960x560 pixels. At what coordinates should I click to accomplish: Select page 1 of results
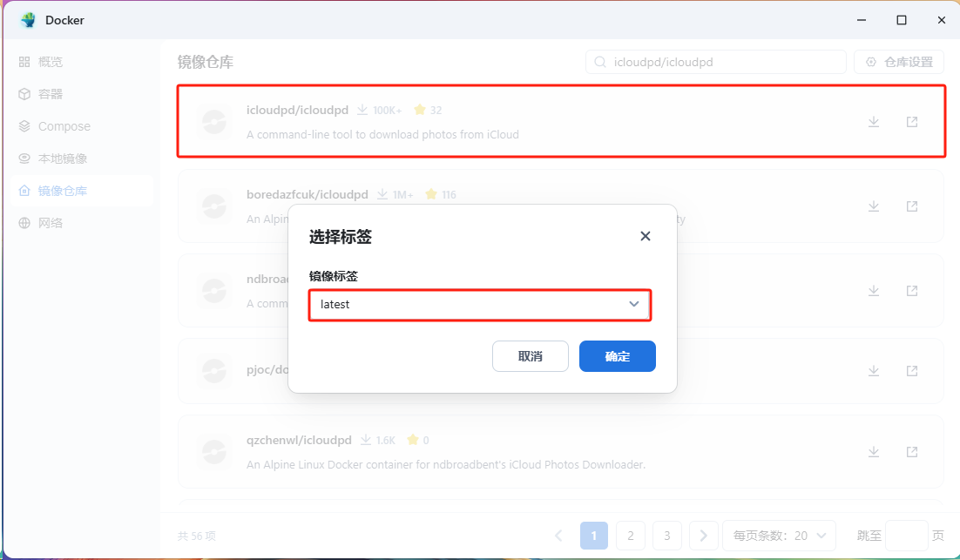click(594, 536)
